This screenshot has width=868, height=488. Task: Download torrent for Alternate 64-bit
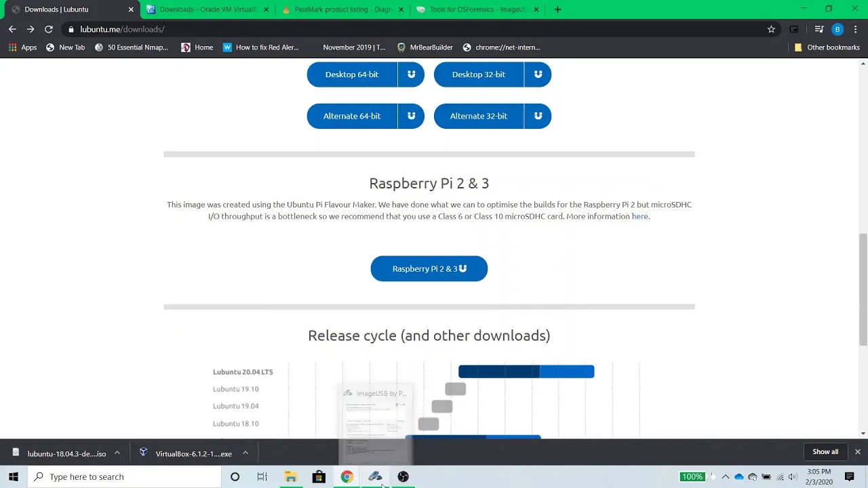click(x=411, y=116)
